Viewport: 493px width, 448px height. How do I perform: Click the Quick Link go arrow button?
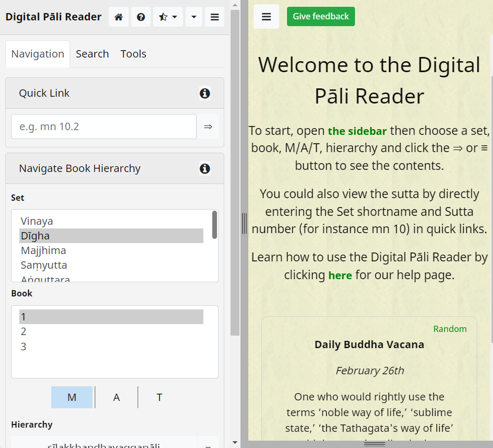point(208,127)
